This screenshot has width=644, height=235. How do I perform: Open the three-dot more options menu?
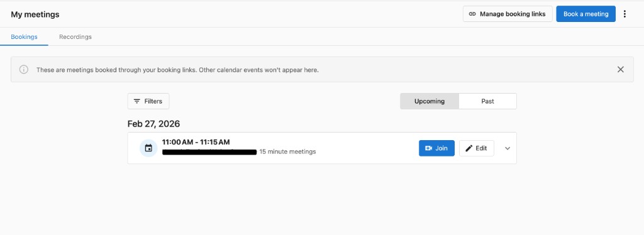click(x=625, y=14)
